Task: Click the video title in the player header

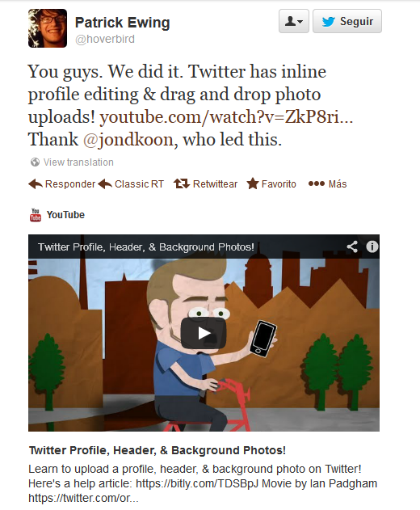Action: [x=146, y=247]
